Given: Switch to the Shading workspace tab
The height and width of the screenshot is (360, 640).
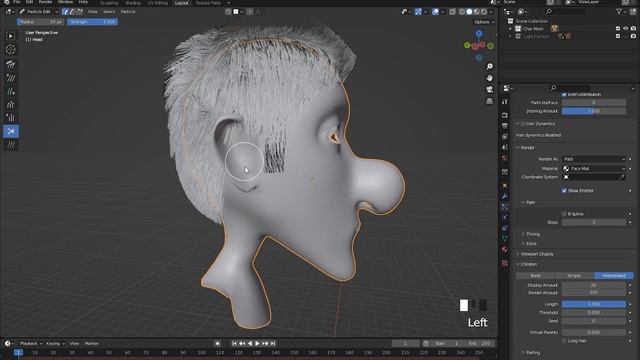Looking at the screenshot, I should click(x=133, y=3).
